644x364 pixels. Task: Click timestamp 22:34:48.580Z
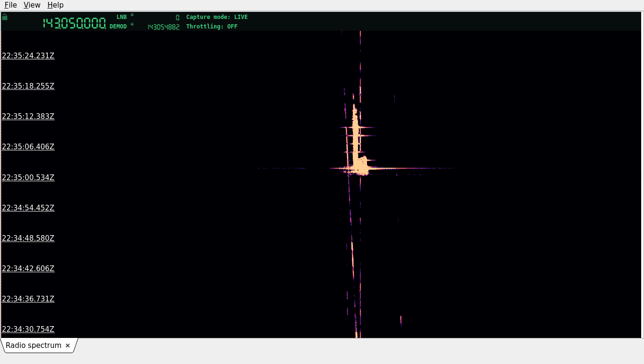click(x=28, y=238)
